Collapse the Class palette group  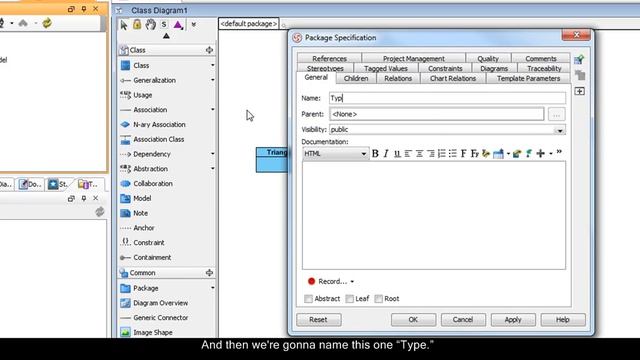(x=209, y=50)
